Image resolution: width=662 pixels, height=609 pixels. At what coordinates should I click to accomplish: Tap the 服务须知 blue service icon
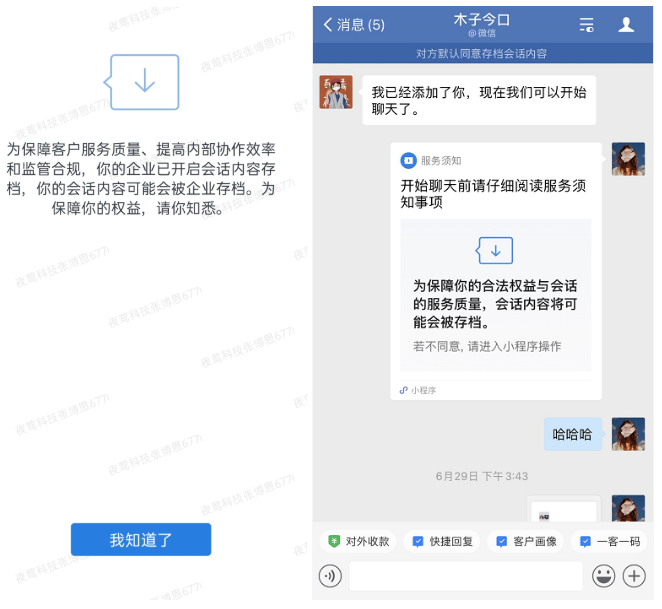pos(408,160)
